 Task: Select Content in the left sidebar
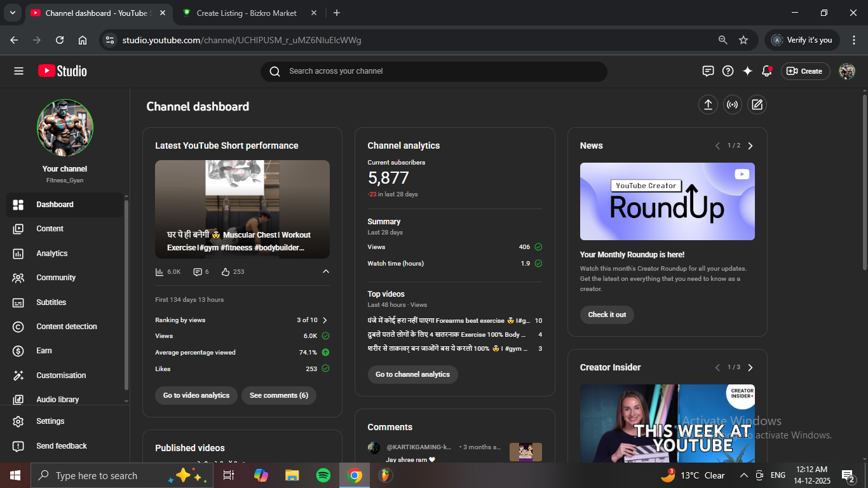50,229
